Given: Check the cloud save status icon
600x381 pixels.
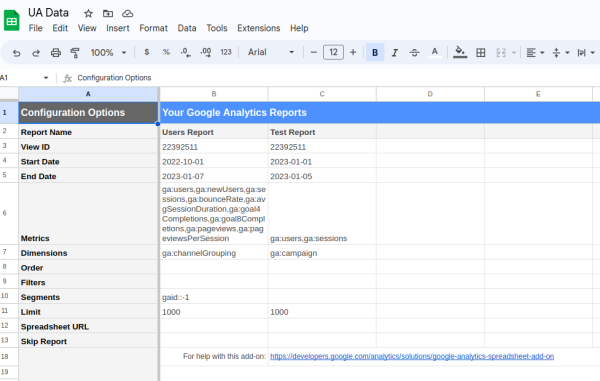Looking at the screenshot, I should 127,14.
